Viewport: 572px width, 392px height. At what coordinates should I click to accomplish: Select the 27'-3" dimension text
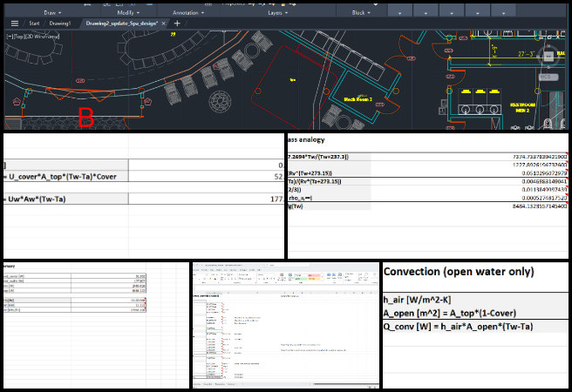point(527,54)
